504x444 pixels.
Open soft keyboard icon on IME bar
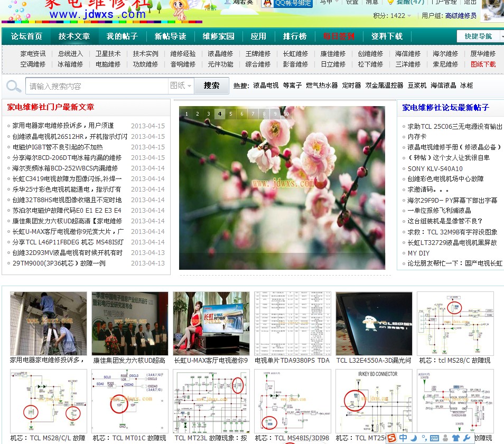(434, 438)
